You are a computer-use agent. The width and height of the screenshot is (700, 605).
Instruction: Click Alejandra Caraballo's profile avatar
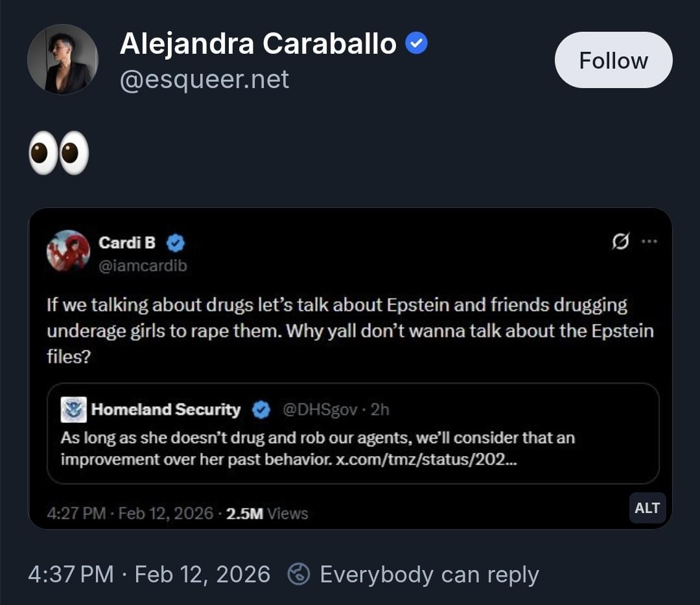click(x=62, y=60)
